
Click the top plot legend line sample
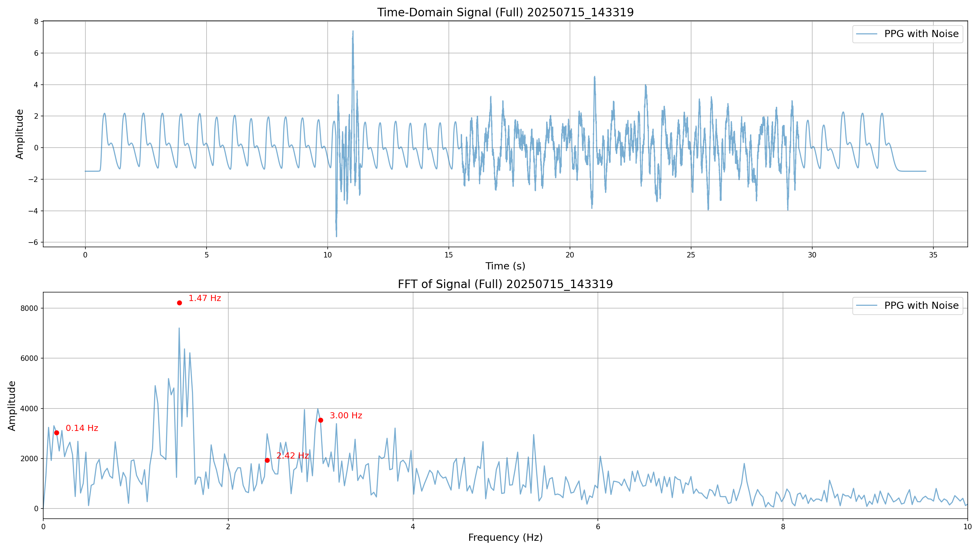[866, 34]
